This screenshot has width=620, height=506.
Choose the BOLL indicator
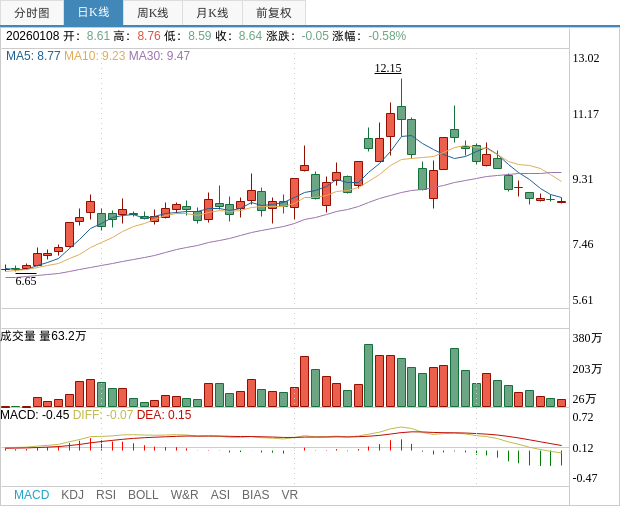(143, 495)
